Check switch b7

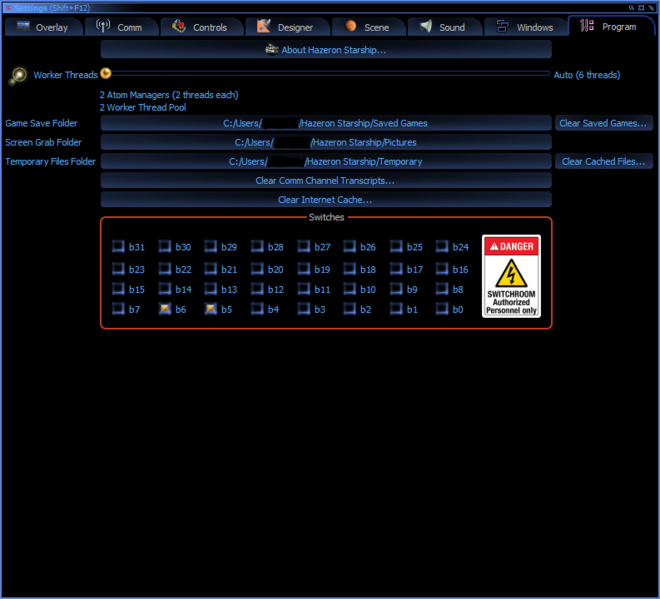118,309
